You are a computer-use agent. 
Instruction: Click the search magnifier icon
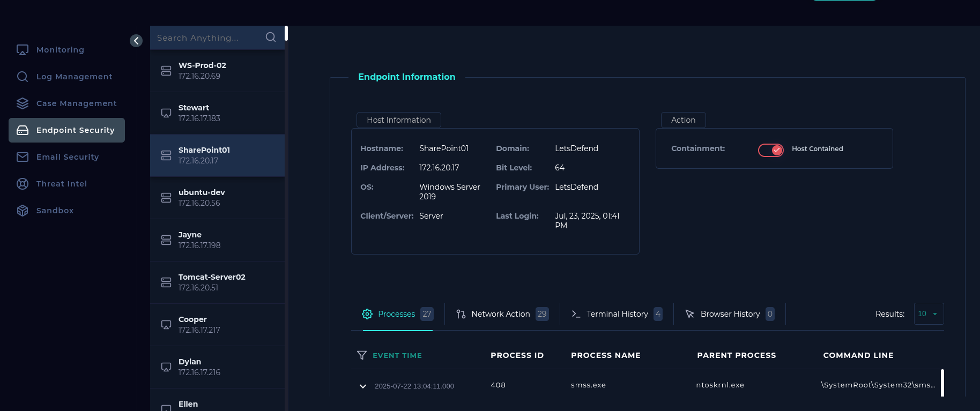tap(271, 38)
